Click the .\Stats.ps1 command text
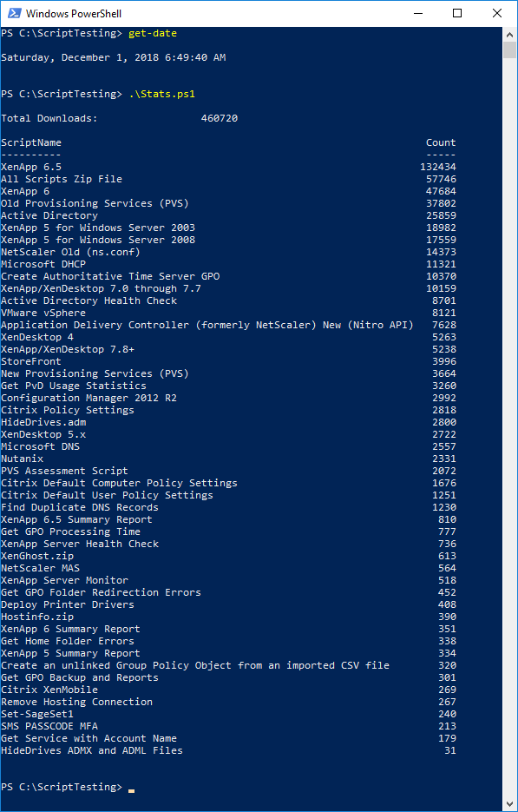Screen dimensions: 518x812 tap(165, 95)
